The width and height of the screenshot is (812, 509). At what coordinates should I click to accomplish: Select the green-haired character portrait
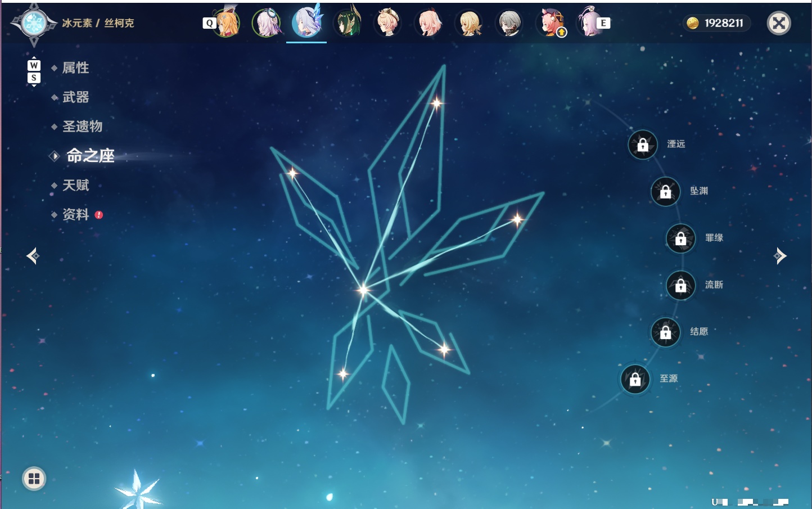coord(348,22)
